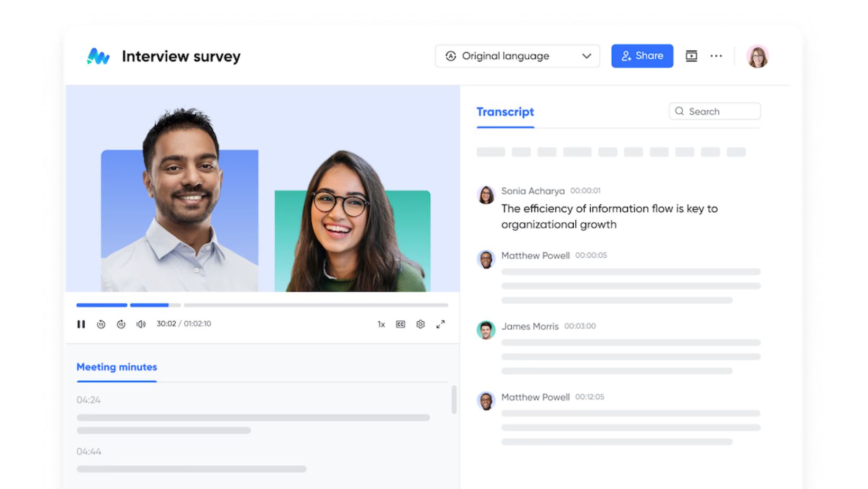This screenshot has width=868, height=489.
Task: Click the Share button
Action: pyautogui.click(x=642, y=56)
